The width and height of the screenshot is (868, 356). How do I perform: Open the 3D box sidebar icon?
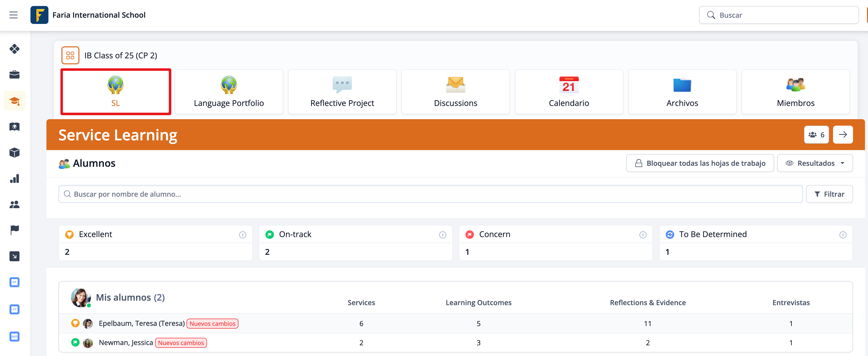(x=14, y=152)
